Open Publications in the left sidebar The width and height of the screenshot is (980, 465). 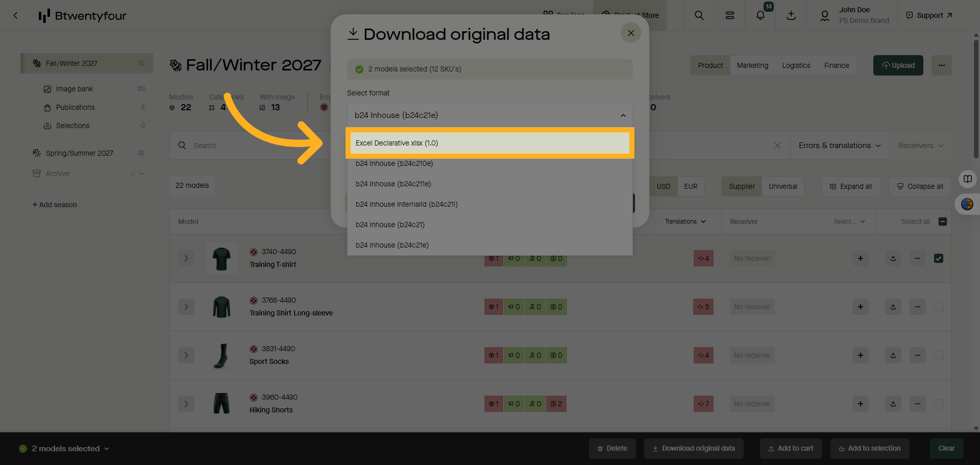[x=76, y=107]
